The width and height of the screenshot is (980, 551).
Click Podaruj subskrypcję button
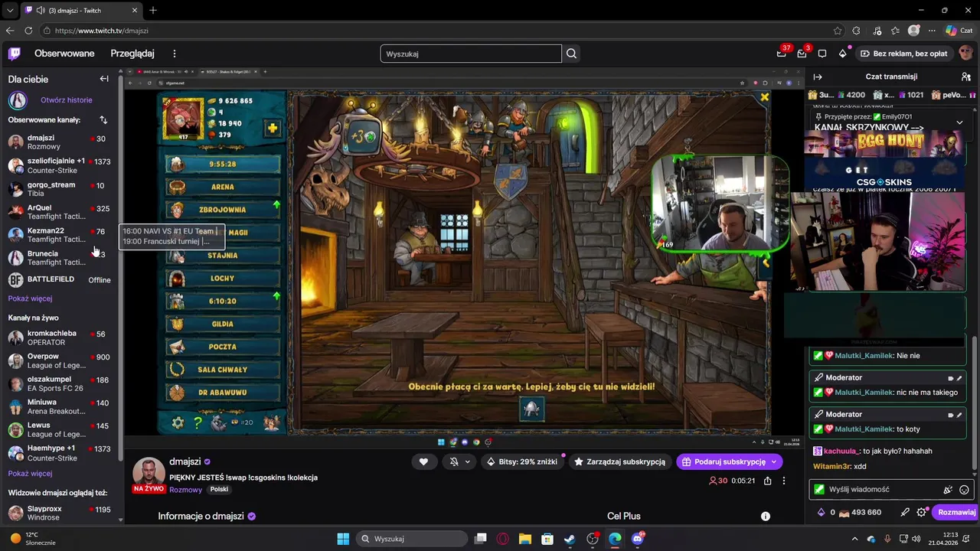723,461
